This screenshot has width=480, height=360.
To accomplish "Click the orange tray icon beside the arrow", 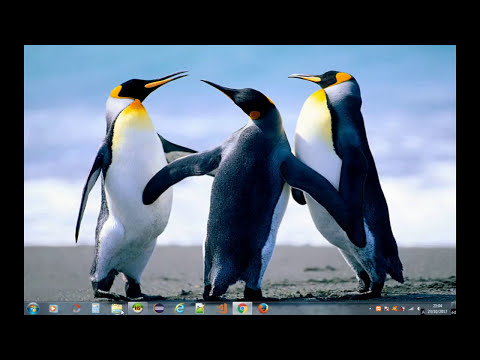I will pyautogui.click(x=378, y=309).
